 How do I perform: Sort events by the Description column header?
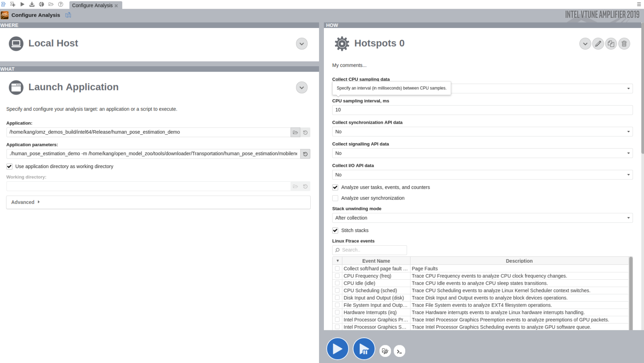[x=519, y=261]
